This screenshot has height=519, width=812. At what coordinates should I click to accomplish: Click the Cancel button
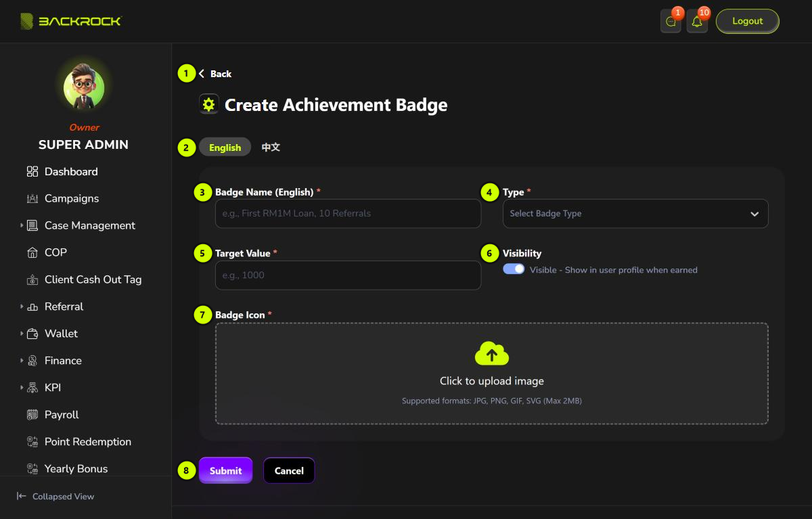(x=289, y=470)
